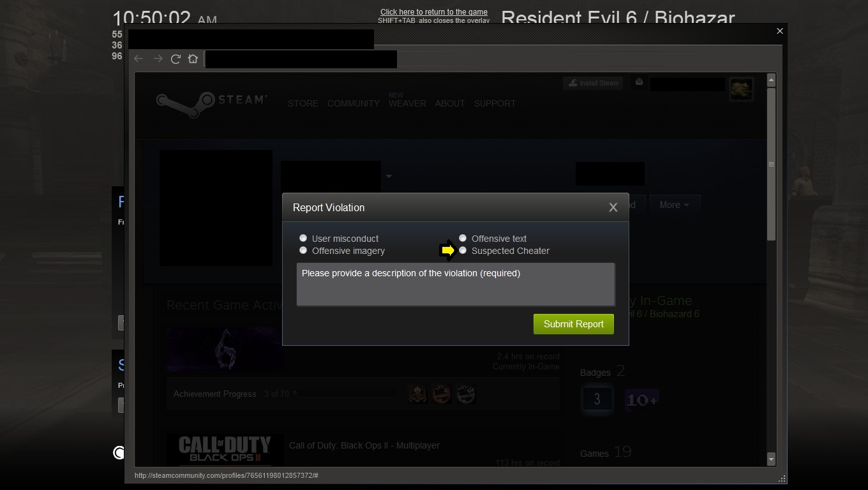This screenshot has height=490, width=868.
Task: Open the Resident Evil 6 game thumbnail
Action: coord(225,350)
